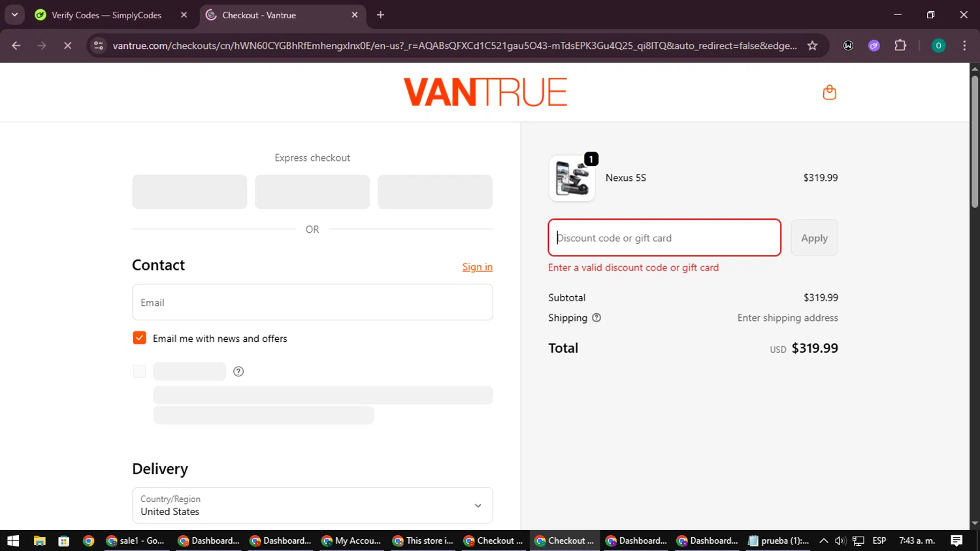Open the browser extensions puzzle icon
The image size is (980, 551).
click(900, 46)
